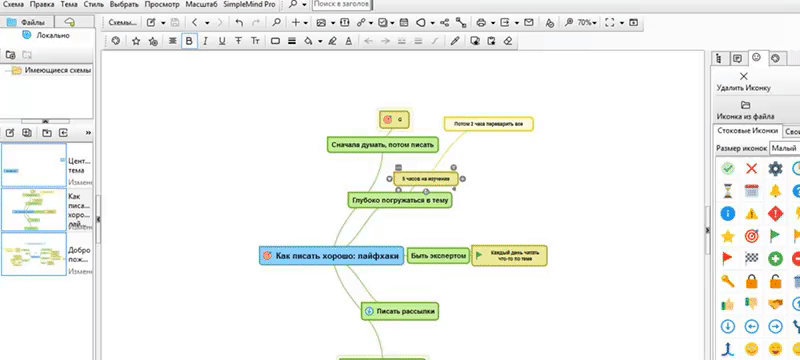Screen dimensions: 800x360
Task: Click 'Иконка из файла' button
Action: (745, 110)
